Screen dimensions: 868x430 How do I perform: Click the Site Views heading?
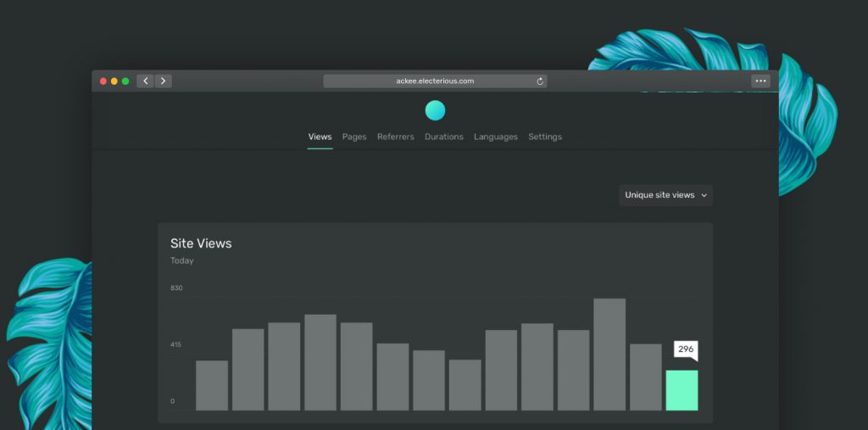[x=201, y=243]
